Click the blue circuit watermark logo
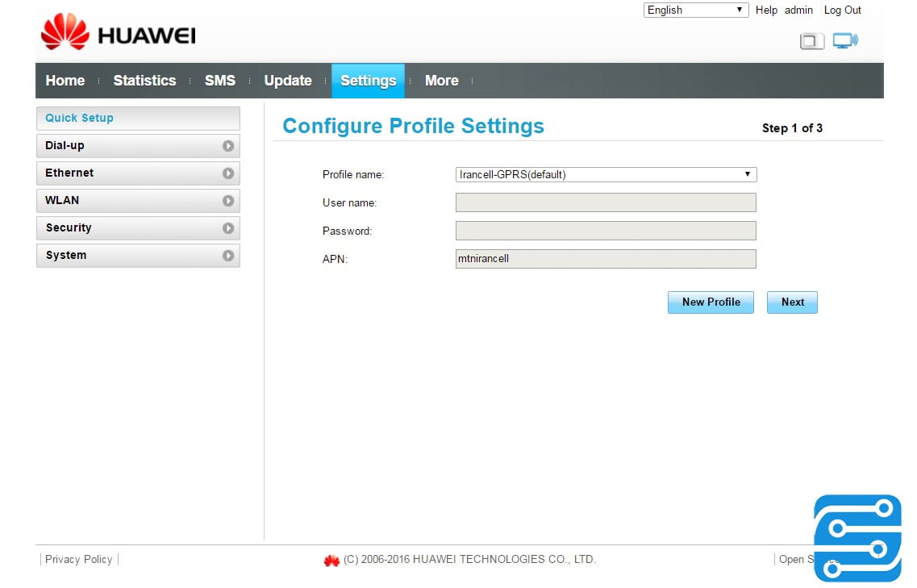 coord(857,538)
